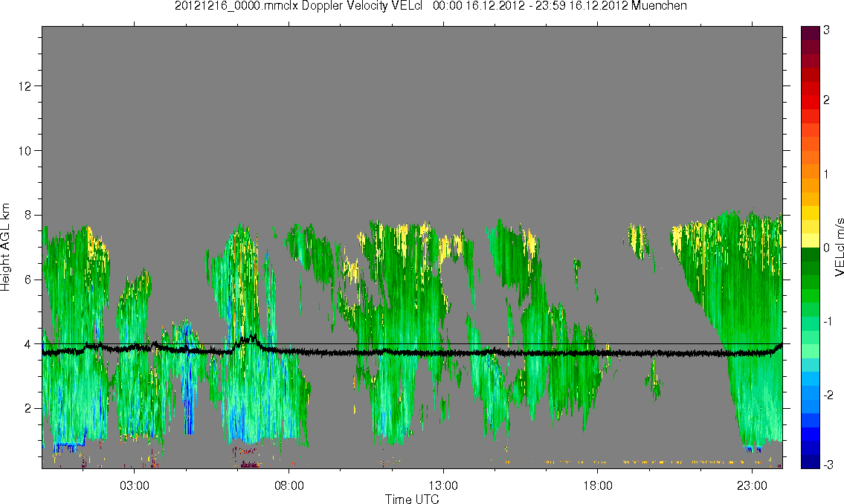Click the '23:00' time axis label

coord(752,485)
